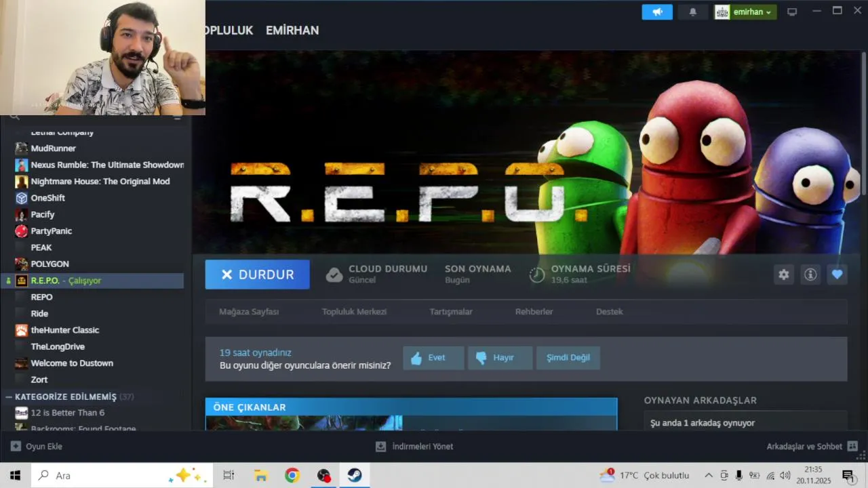Open Google Chrome from the taskbar

[292, 475]
